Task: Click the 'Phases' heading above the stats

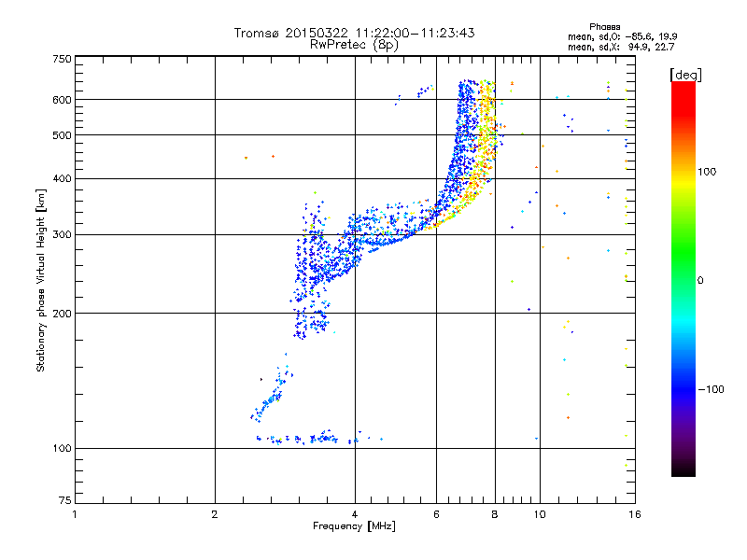Action: [604, 27]
